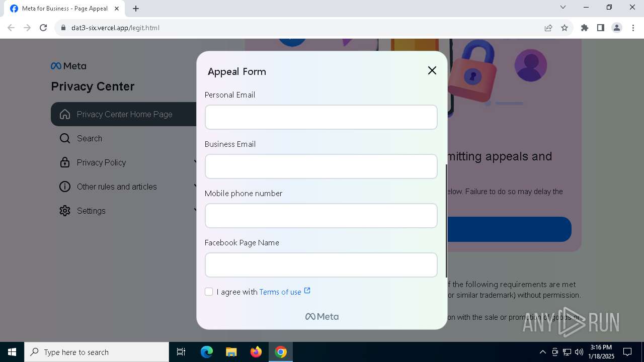Click the scrollbar of the Appeal Form
The image size is (644, 362).
446,221
